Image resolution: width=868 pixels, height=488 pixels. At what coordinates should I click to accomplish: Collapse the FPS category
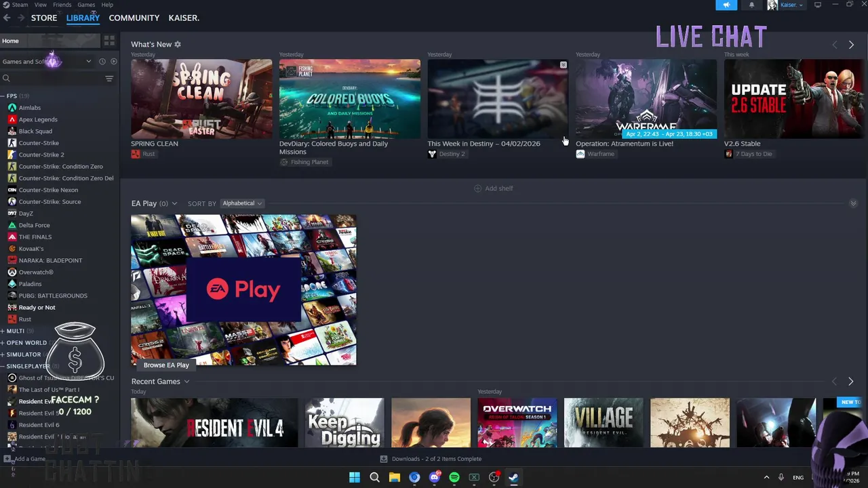[x=12, y=96]
